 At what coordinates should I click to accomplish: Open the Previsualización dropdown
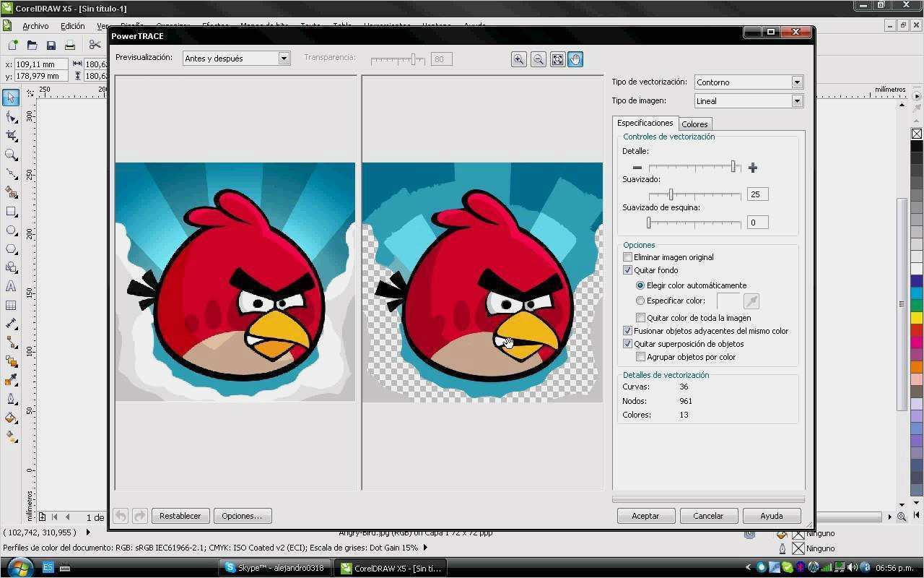click(x=236, y=59)
